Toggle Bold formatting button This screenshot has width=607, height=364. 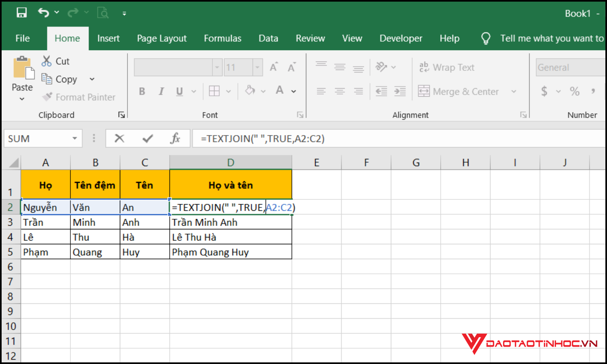point(142,91)
